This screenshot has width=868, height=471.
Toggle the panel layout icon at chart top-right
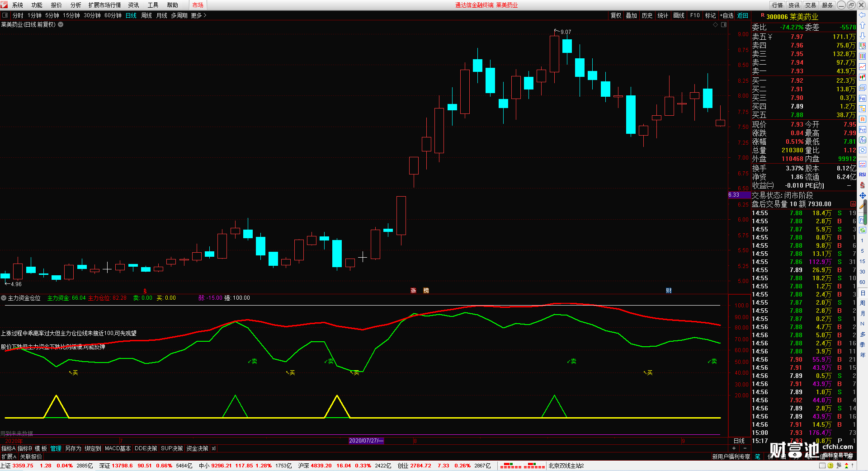(724, 25)
